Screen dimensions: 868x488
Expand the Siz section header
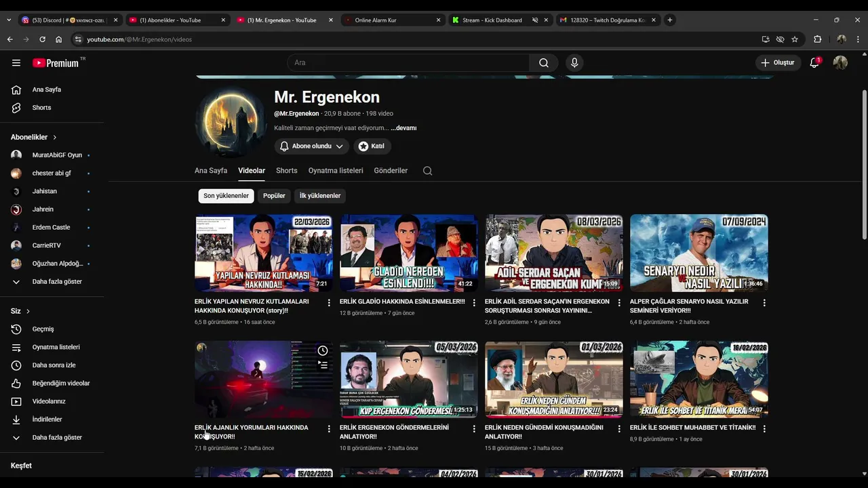[20, 311]
